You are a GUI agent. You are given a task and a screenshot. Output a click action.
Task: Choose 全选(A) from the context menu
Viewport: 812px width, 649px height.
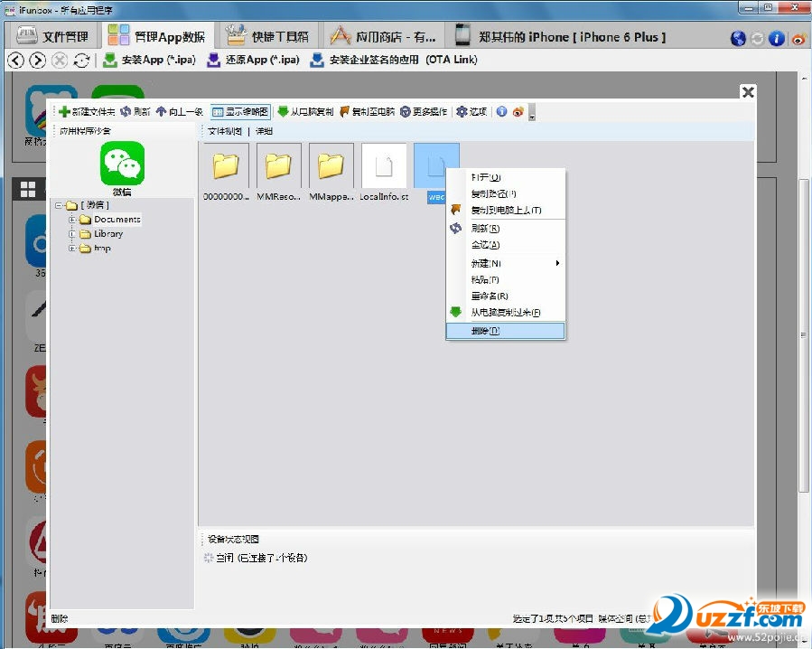coord(506,245)
